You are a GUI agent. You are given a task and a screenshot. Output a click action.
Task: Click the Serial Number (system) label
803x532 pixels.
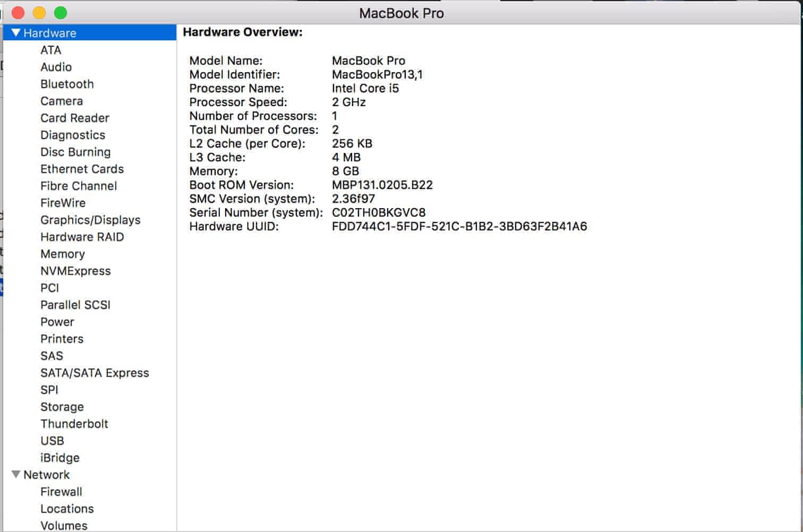pyautogui.click(x=256, y=212)
